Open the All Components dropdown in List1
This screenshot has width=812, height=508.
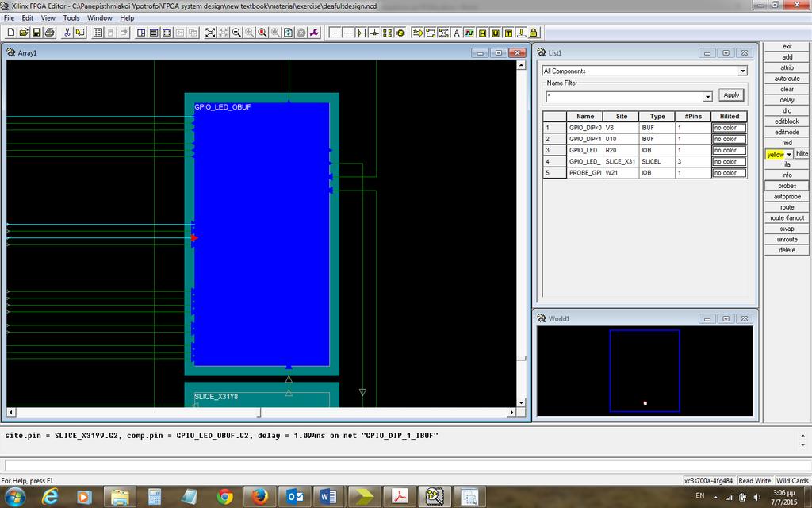742,71
